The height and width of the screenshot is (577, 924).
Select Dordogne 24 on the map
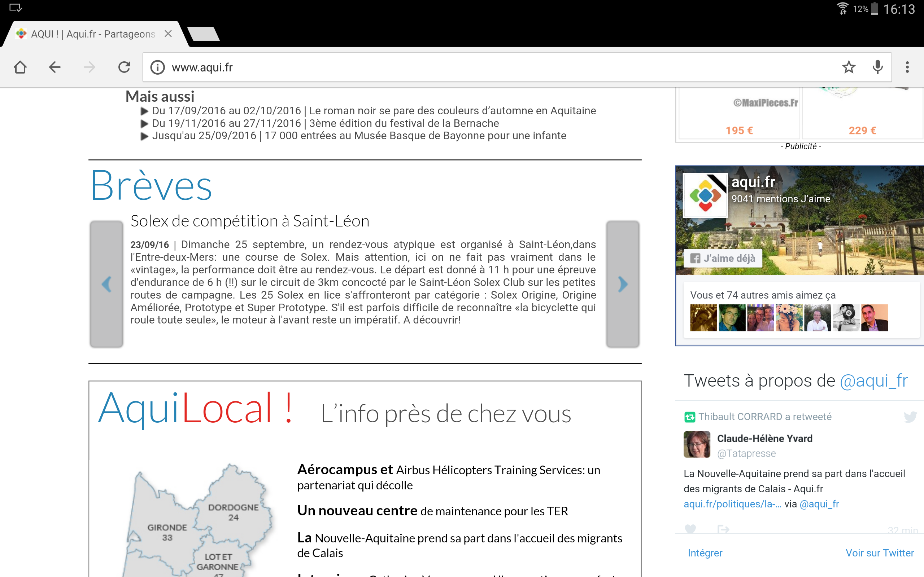tap(233, 512)
